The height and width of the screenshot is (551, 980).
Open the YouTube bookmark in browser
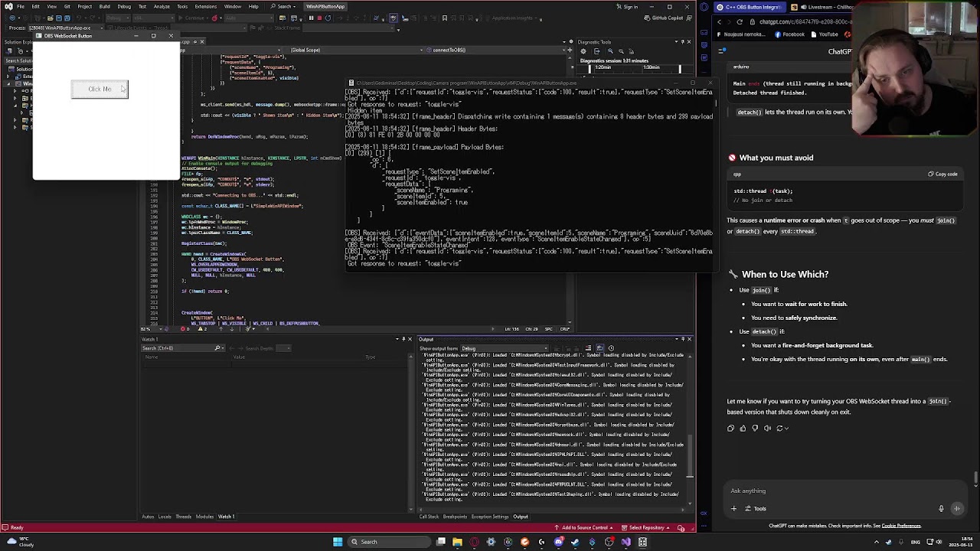pyautogui.click(x=825, y=34)
